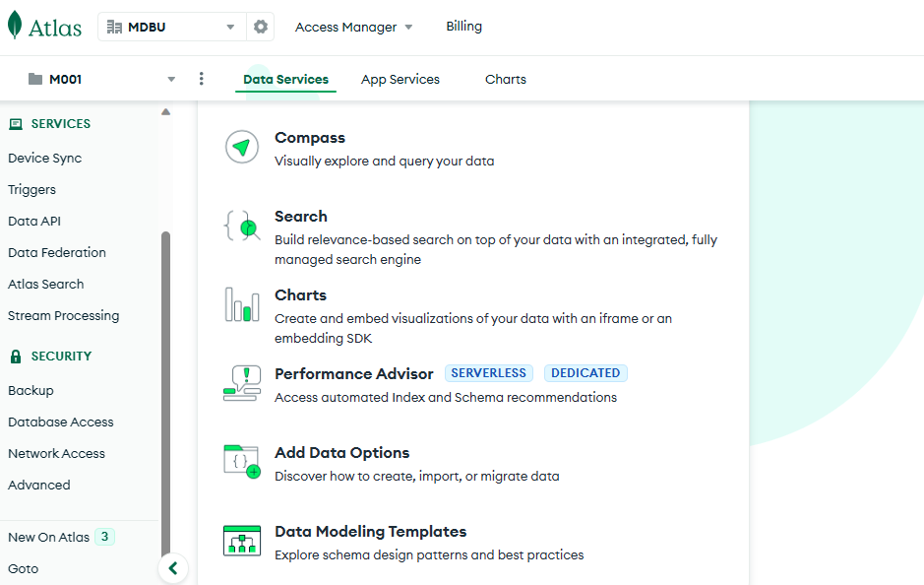The image size is (924, 585).
Task: Collapse the sidebar with the chevron button
Action: tap(173, 568)
